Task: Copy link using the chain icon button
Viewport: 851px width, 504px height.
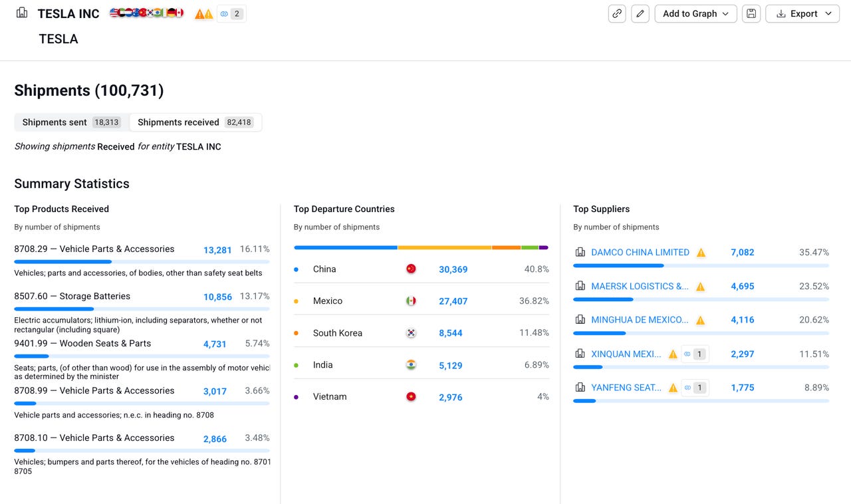Action: [617, 14]
